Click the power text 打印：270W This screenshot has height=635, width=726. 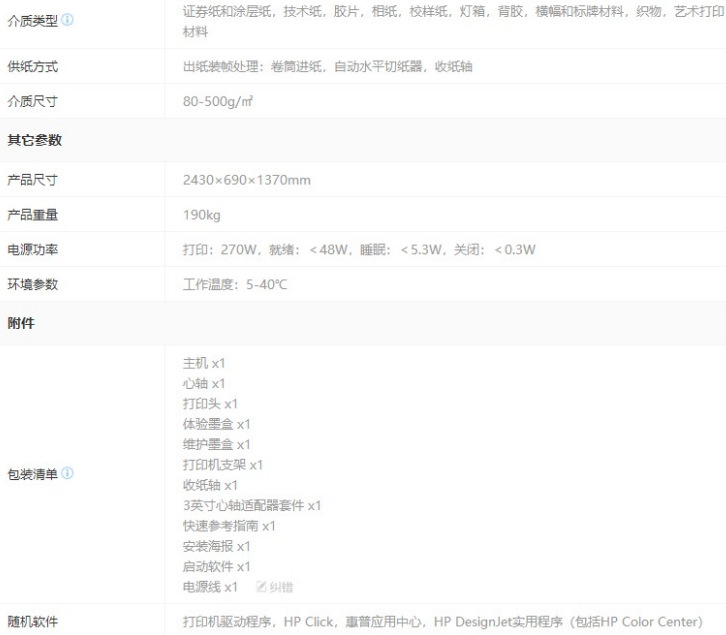pyautogui.click(x=219, y=249)
